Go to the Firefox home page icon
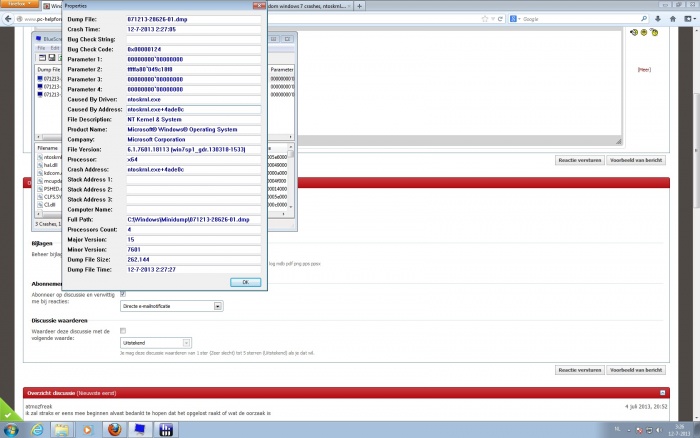 (x=673, y=19)
